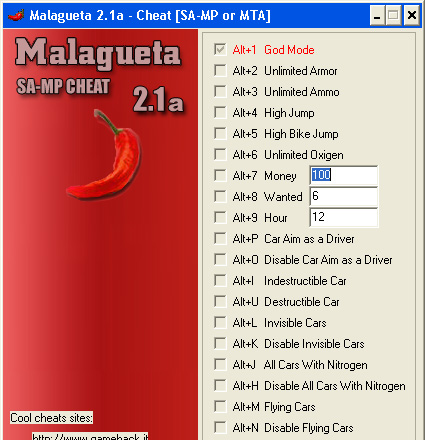Enable Indestructible Car checkbox
The width and height of the screenshot is (425, 440).
coord(220,281)
